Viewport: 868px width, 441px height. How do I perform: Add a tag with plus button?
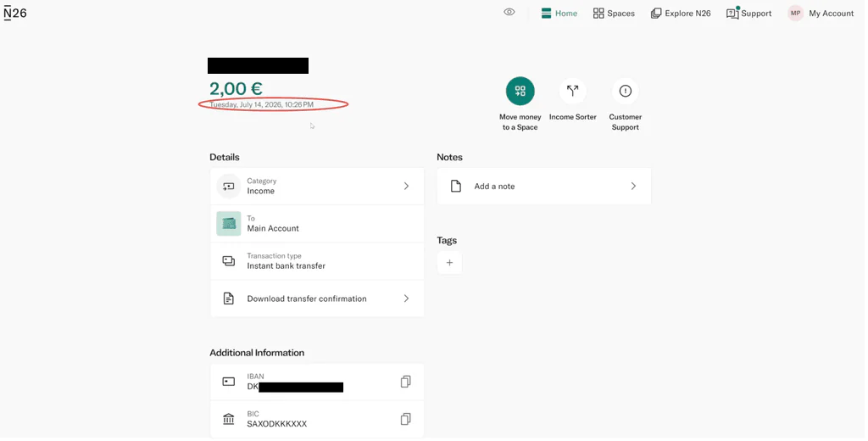click(x=449, y=263)
